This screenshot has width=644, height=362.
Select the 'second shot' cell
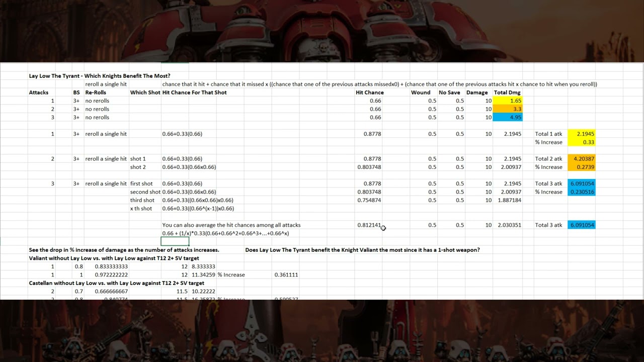(145, 192)
